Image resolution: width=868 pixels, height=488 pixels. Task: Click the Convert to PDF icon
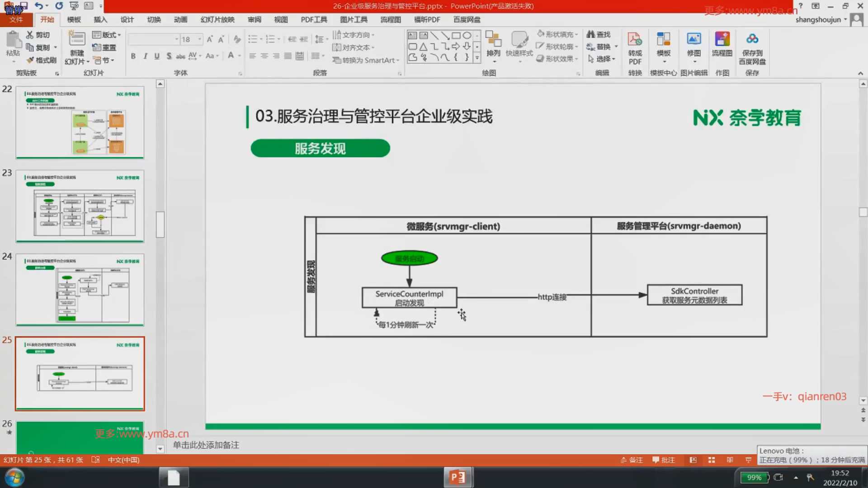(635, 41)
